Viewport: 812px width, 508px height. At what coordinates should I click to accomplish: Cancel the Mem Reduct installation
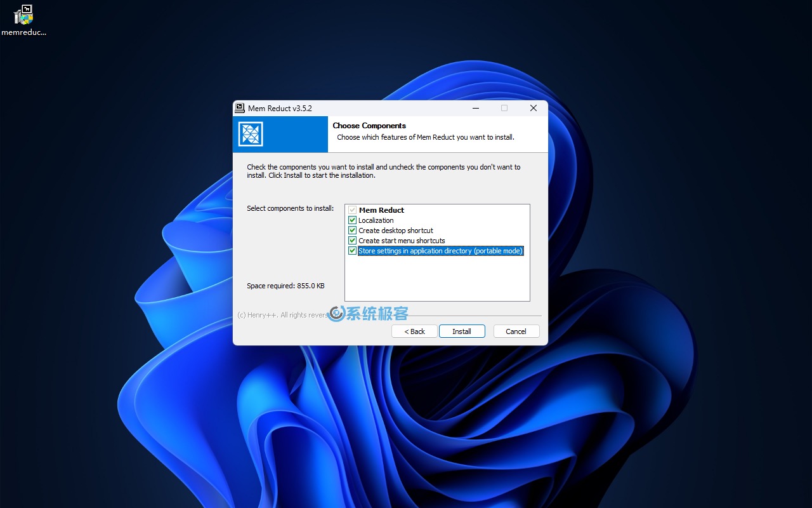[x=516, y=331]
